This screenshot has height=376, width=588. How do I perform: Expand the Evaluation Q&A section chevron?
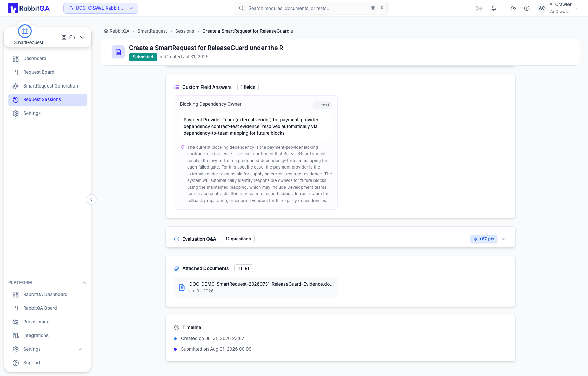pyautogui.click(x=504, y=239)
